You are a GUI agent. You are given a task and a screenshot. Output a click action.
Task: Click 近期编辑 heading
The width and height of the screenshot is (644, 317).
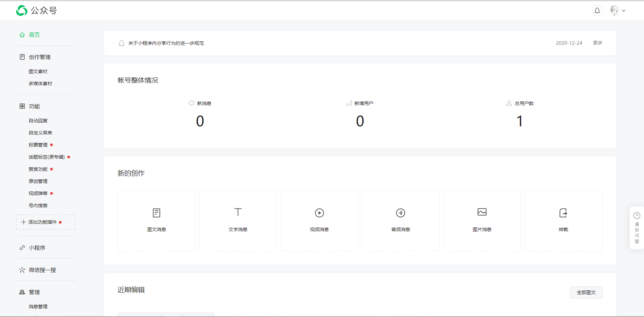pos(131,290)
